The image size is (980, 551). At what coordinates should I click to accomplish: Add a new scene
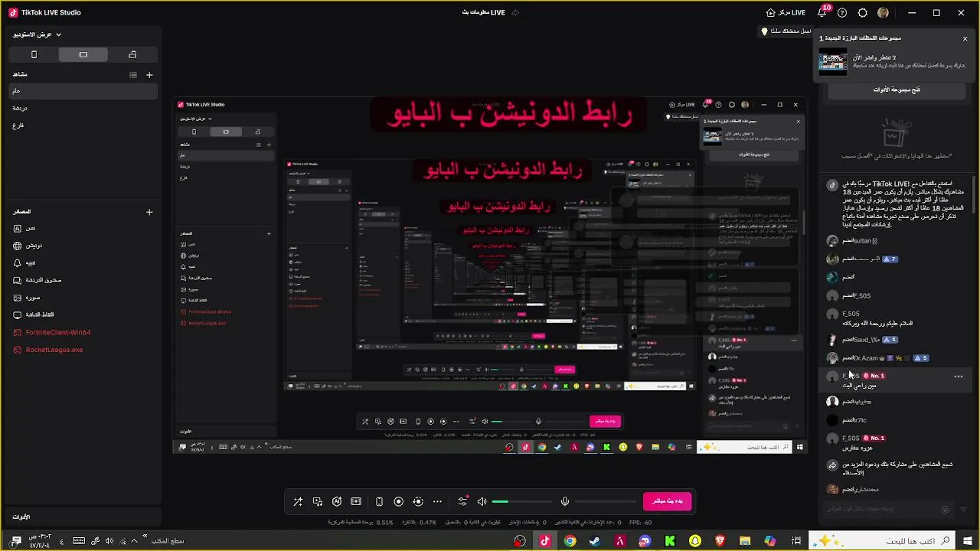tap(149, 75)
